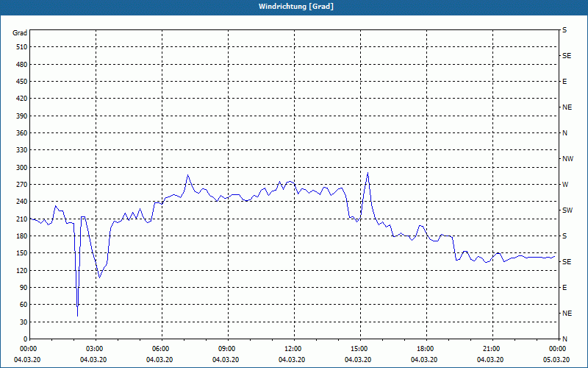This screenshot has height=368, width=588.
Task: Click the 05.03.20 date label
Action: pyautogui.click(x=556, y=360)
